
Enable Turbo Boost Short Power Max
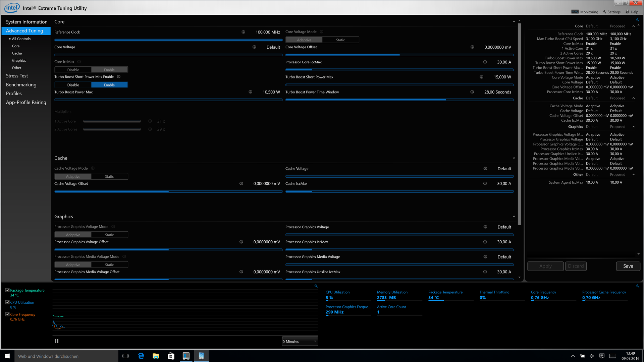tap(109, 85)
